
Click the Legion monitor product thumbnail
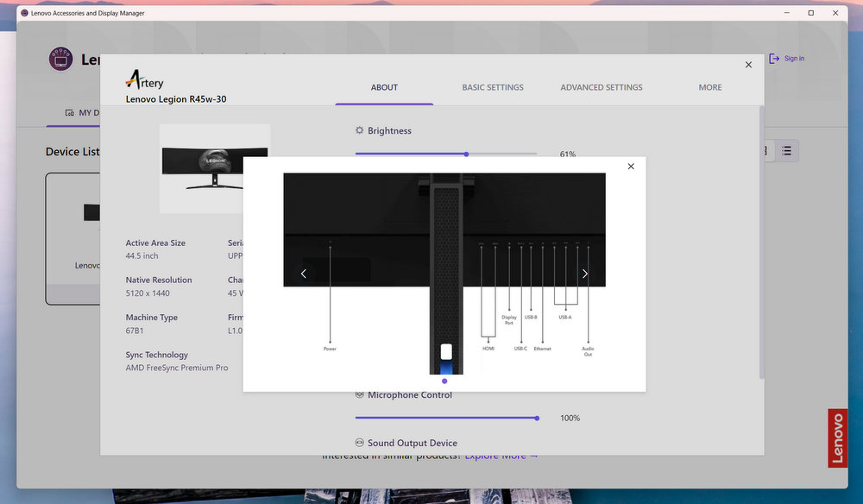(215, 167)
